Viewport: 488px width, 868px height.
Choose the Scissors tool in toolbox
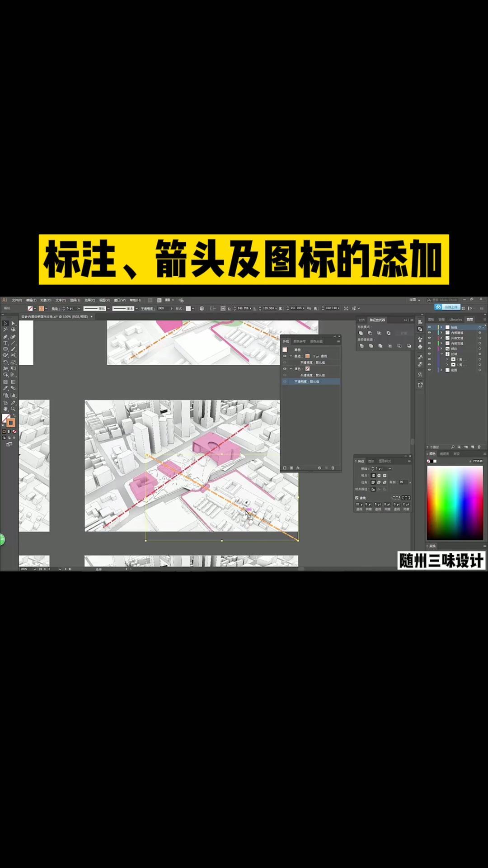pyautogui.click(x=13, y=355)
